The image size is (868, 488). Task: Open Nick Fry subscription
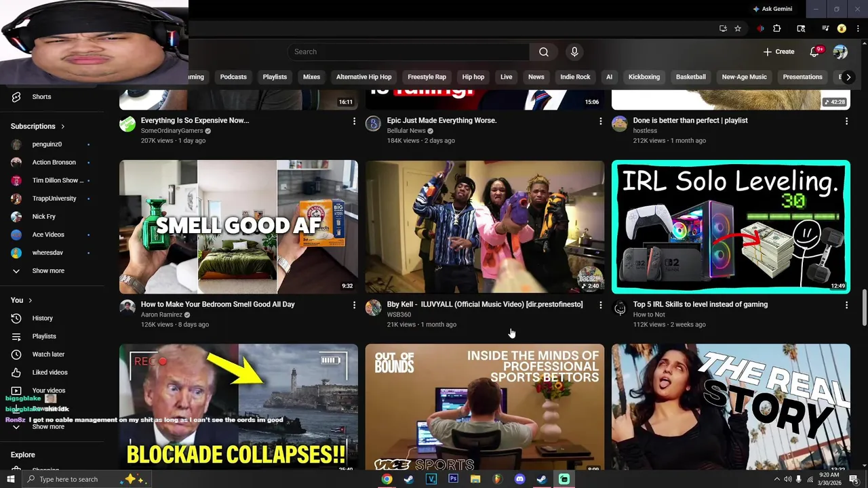pyautogui.click(x=43, y=217)
